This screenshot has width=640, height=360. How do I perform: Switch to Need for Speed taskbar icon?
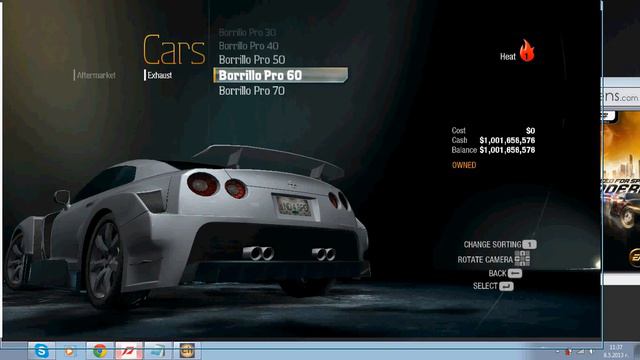[x=129, y=351]
